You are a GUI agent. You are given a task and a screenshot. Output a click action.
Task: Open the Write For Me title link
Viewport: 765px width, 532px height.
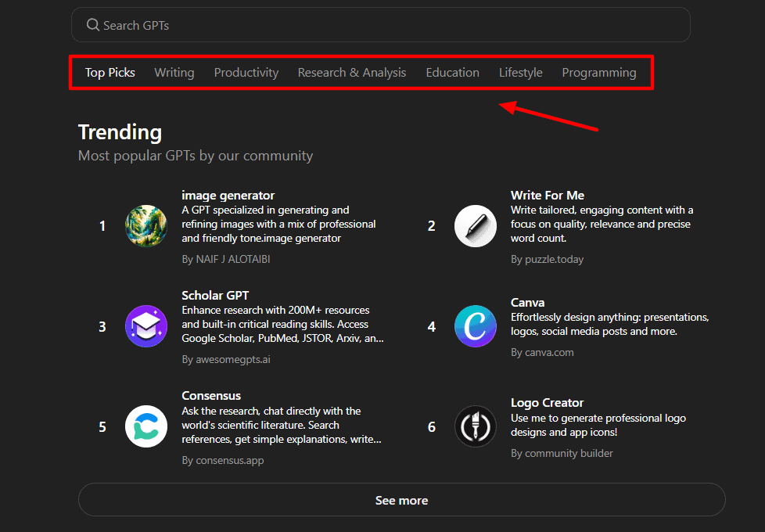point(548,196)
